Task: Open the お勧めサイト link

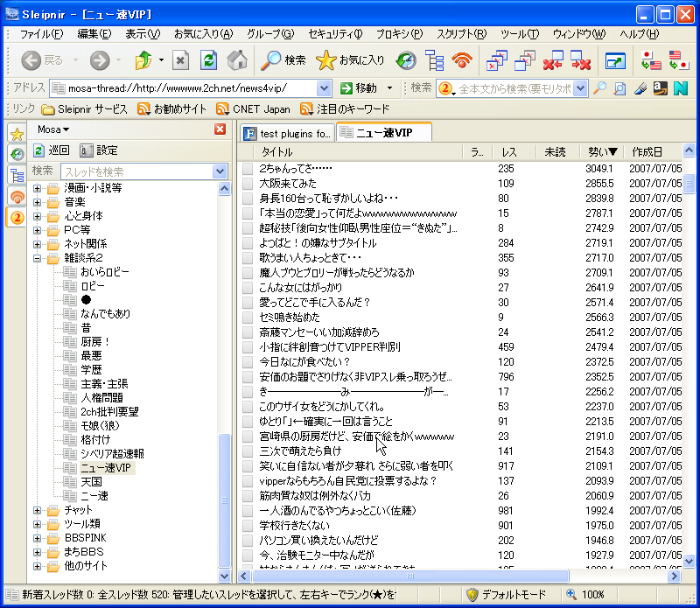Action: (171, 109)
